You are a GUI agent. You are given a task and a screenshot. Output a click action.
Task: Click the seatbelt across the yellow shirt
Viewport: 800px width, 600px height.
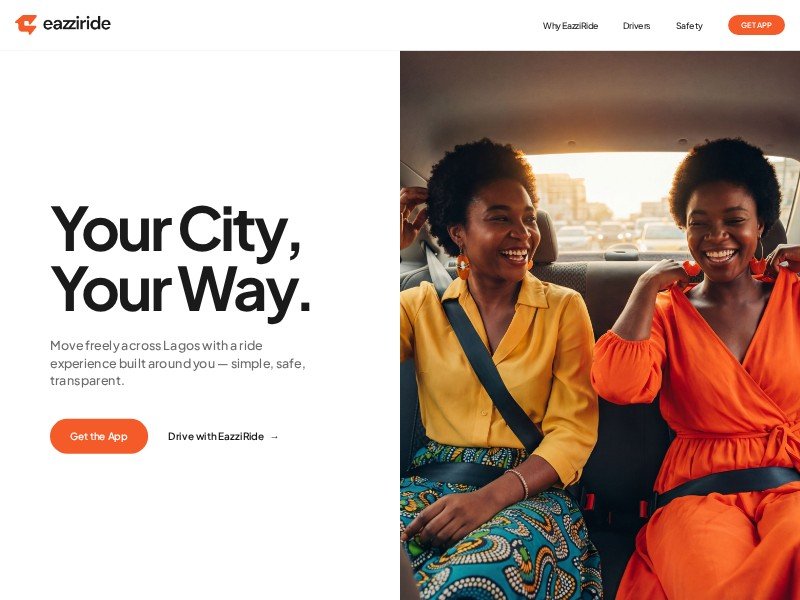coord(491,376)
